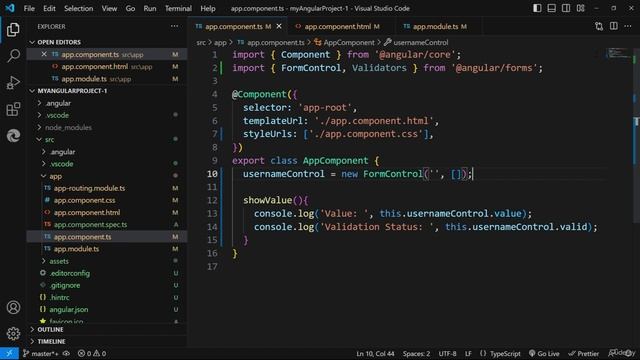
Task: Open app.component.spec.ts file
Action: 90,224
